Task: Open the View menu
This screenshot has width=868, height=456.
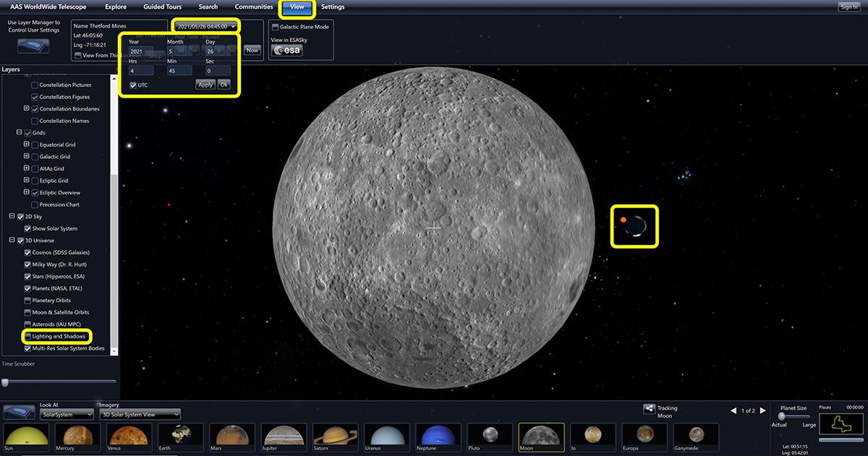Action: click(297, 7)
